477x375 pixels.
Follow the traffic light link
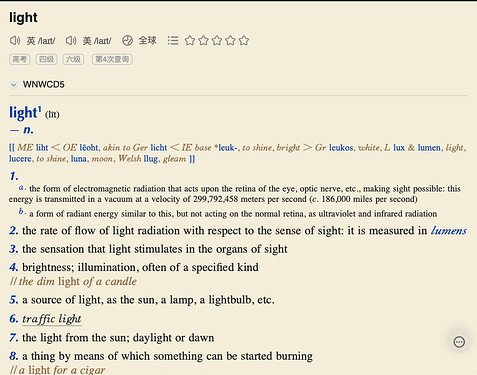coord(52,319)
